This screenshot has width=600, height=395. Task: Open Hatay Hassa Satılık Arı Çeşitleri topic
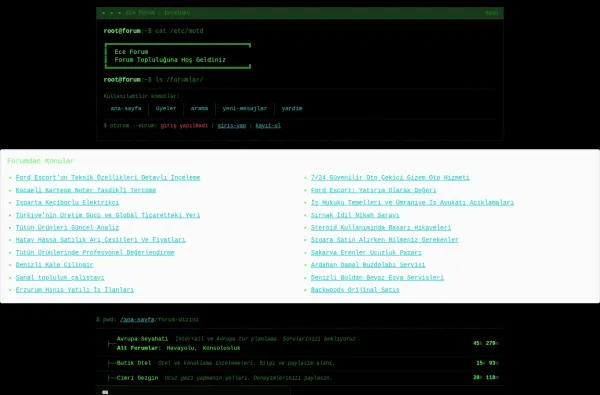click(x=100, y=240)
